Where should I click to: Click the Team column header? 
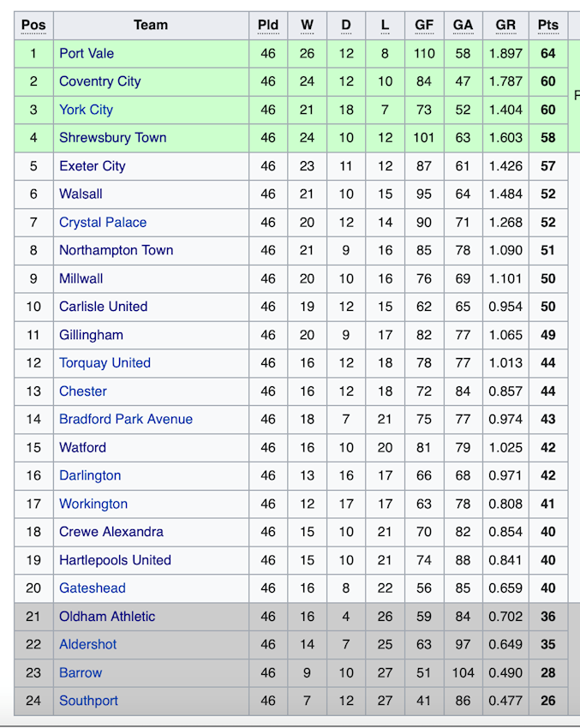151,25
